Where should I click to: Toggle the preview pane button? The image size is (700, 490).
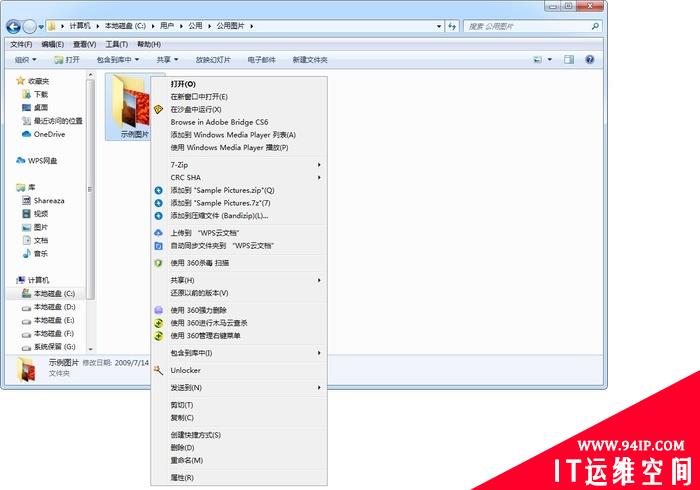[x=569, y=59]
